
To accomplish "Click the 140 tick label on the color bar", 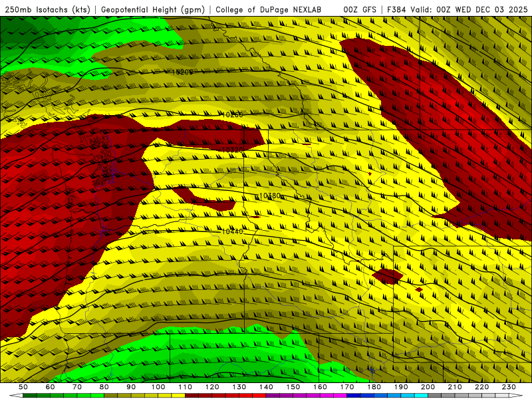I will click(x=267, y=387).
